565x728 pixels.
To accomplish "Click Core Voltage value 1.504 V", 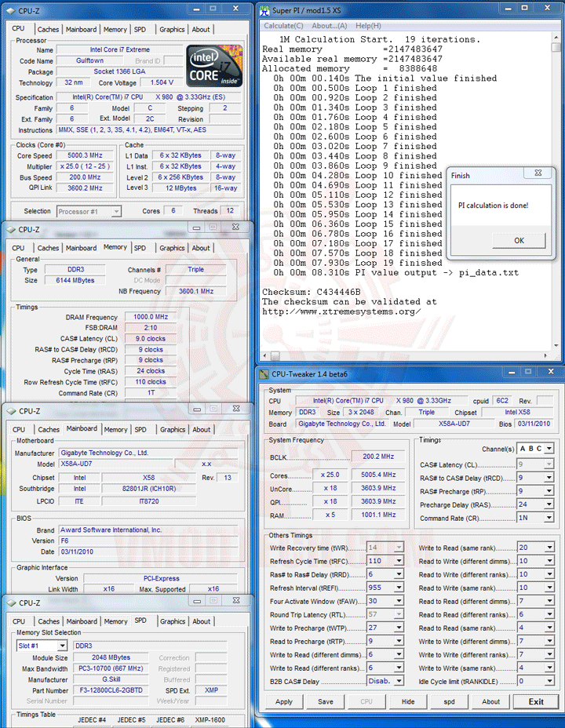I will 162,82.
